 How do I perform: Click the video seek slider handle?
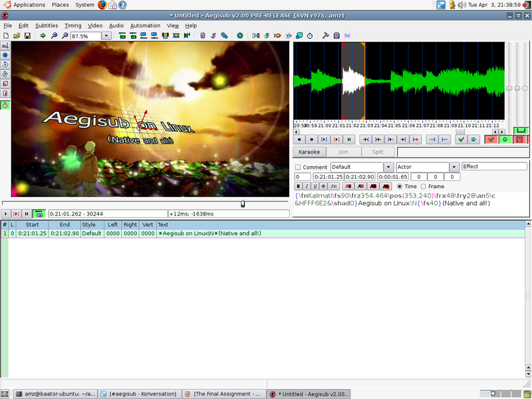tap(243, 203)
